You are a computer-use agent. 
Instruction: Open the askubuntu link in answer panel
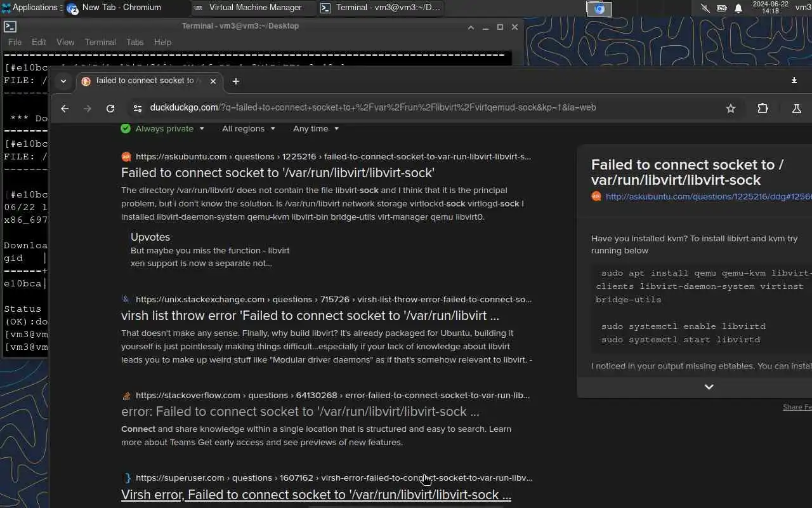708,197
